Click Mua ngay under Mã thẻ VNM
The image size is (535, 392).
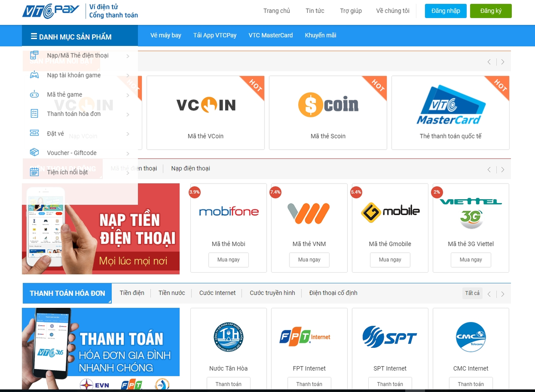(x=309, y=260)
